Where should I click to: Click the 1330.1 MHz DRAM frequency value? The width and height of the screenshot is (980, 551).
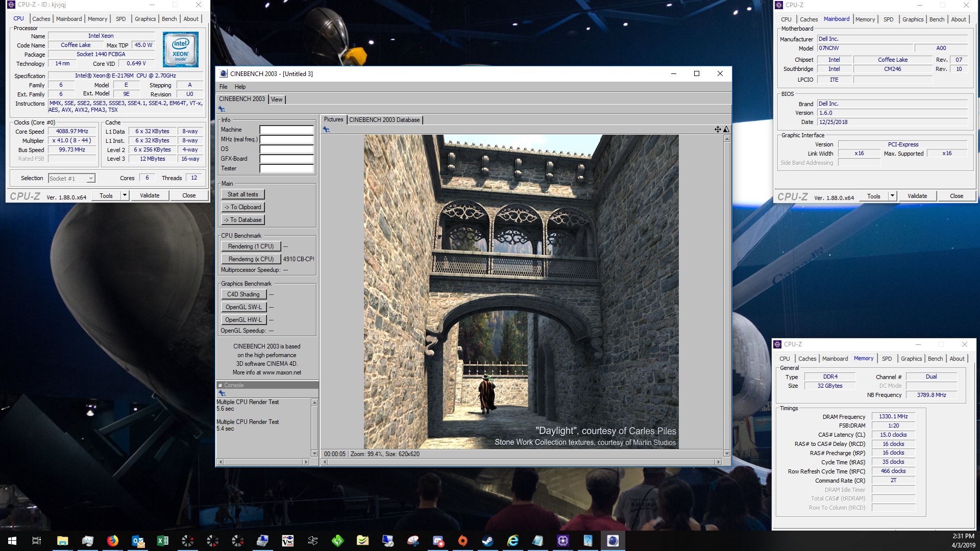(893, 416)
